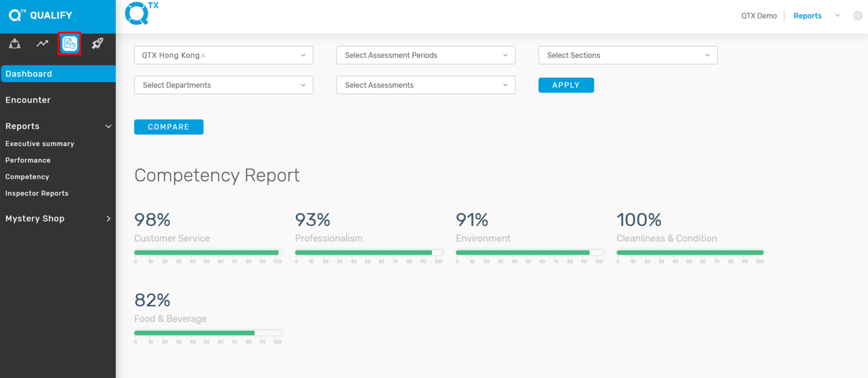Expand the Mystery Shop menu
The height and width of the screenshot is (378, 868).
click(108, 219)
